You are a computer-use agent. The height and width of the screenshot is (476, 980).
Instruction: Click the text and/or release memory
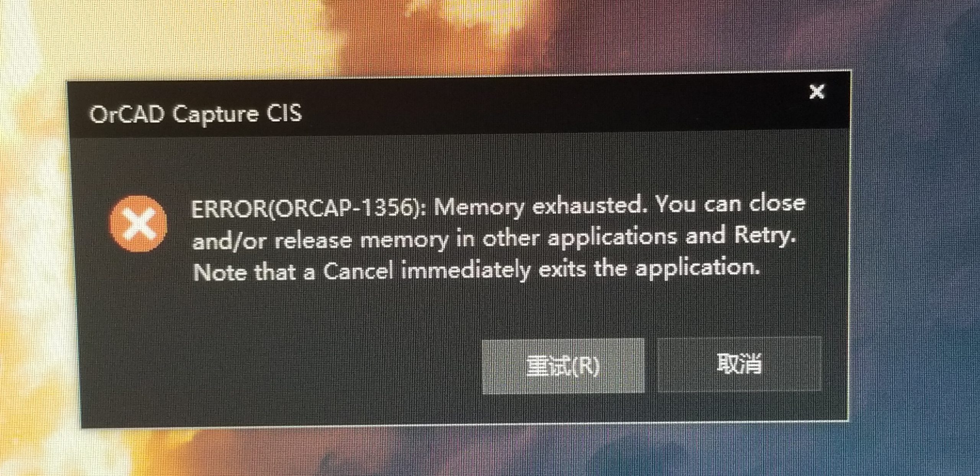pos(320,241)
